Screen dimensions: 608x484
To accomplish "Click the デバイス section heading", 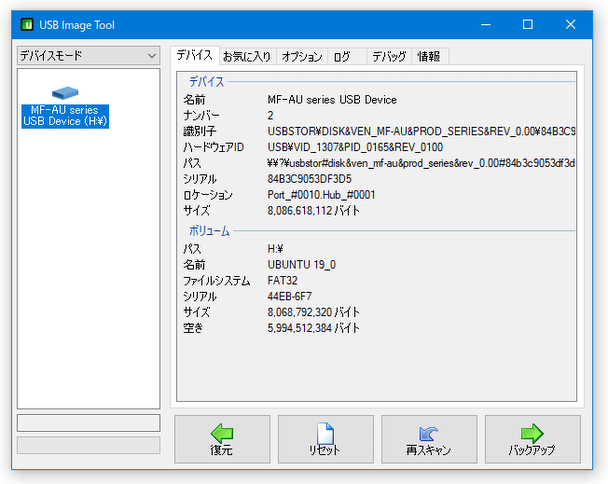I will coord(206,82).
